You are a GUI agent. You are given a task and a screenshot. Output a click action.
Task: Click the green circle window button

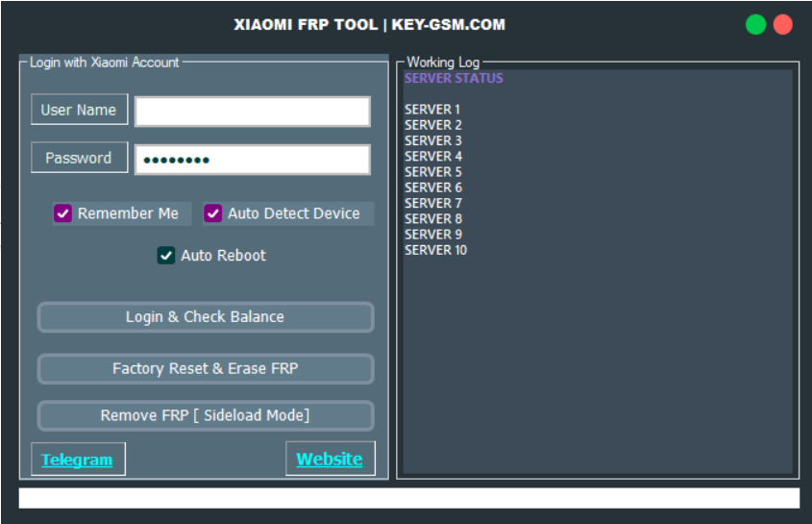tap(755, 25)
